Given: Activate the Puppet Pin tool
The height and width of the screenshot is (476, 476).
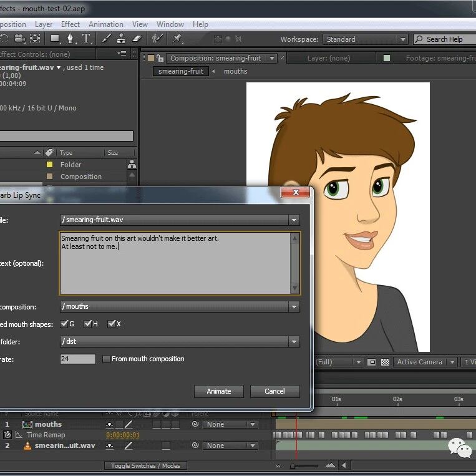Looking at the screenshot, I should (177, 39).
